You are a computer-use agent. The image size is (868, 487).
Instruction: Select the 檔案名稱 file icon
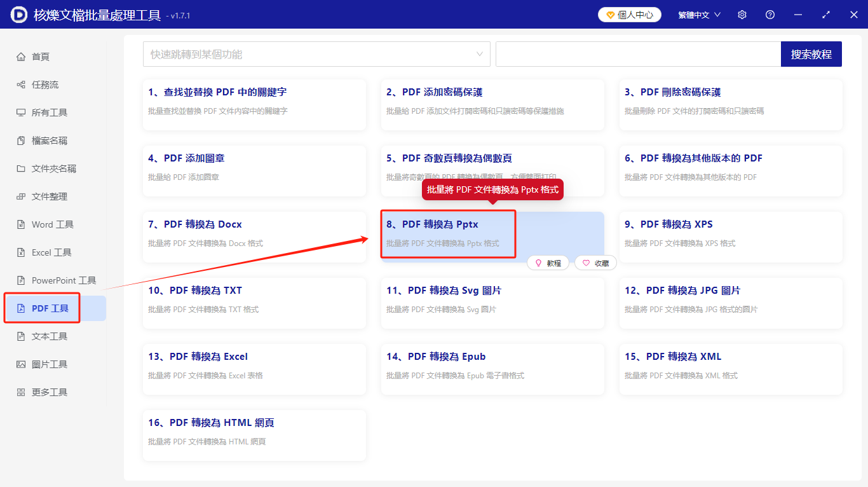point(21,141)
